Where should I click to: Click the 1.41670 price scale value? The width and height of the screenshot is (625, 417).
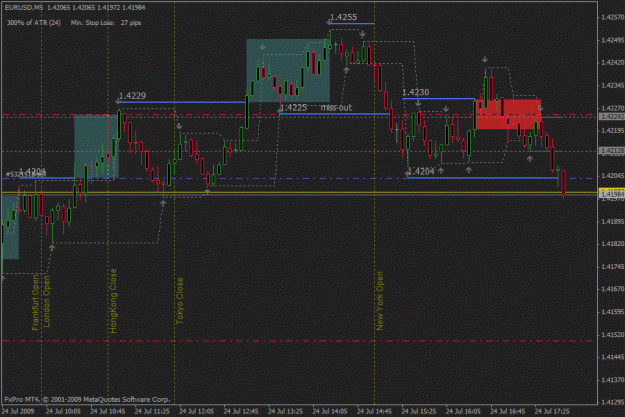tap(613, 289)
